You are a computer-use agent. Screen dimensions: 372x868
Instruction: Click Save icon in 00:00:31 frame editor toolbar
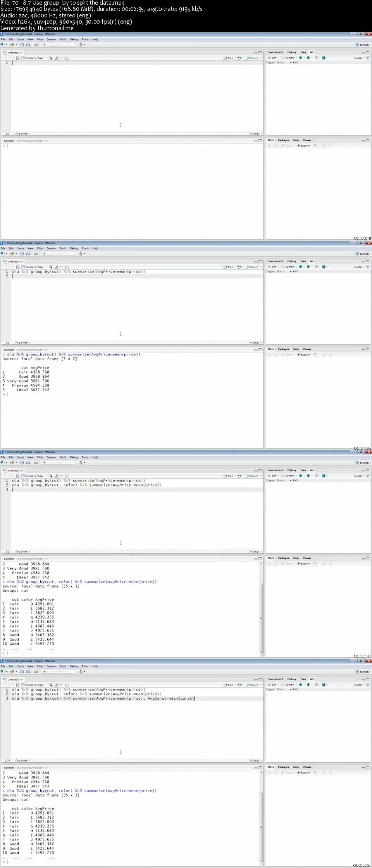[17, 58]
